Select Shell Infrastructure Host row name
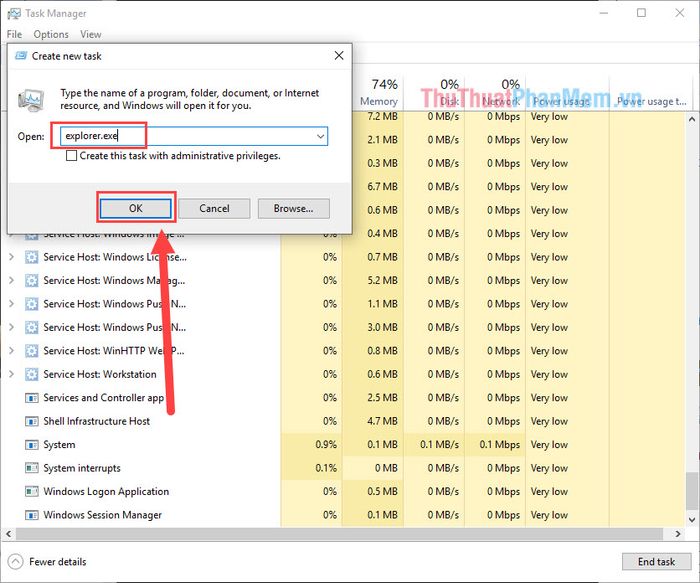700x583 pixels. (x=96, y=421)
